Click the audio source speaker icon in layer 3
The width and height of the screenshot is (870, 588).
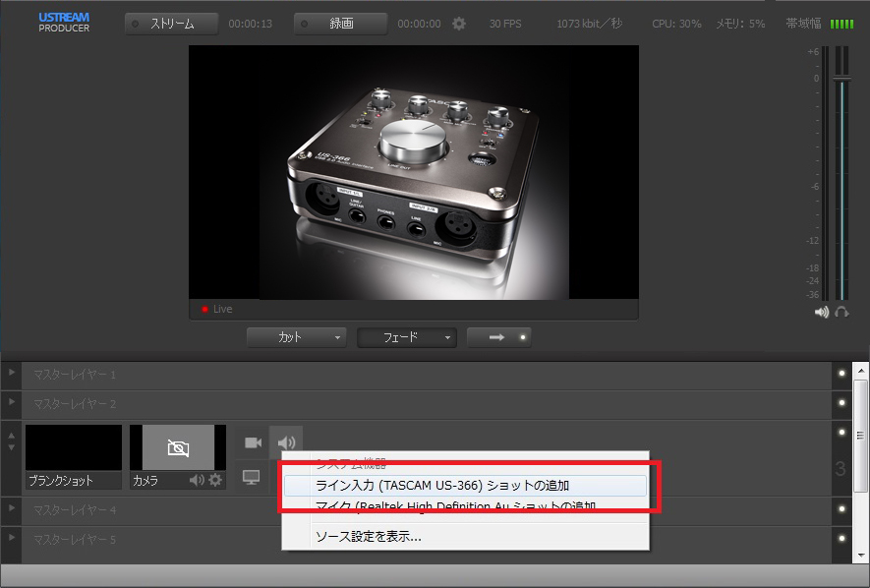[286, 442]
